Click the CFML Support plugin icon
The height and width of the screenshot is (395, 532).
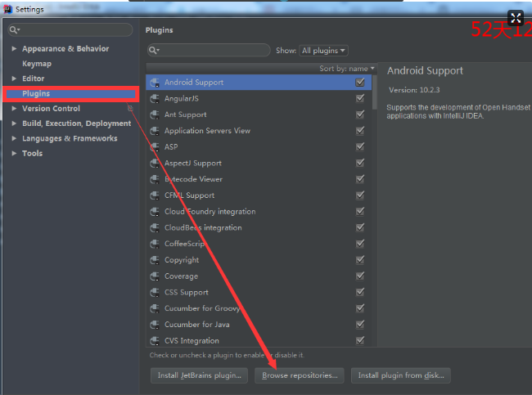click(x=155, y=195)
